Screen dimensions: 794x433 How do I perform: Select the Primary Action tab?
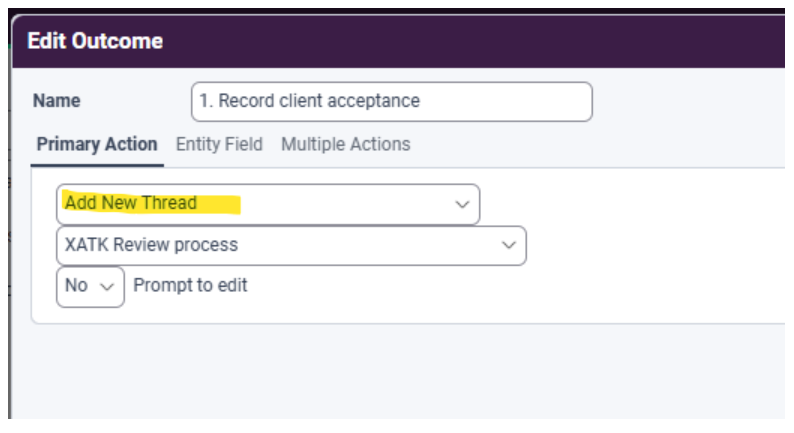[97, 144]
